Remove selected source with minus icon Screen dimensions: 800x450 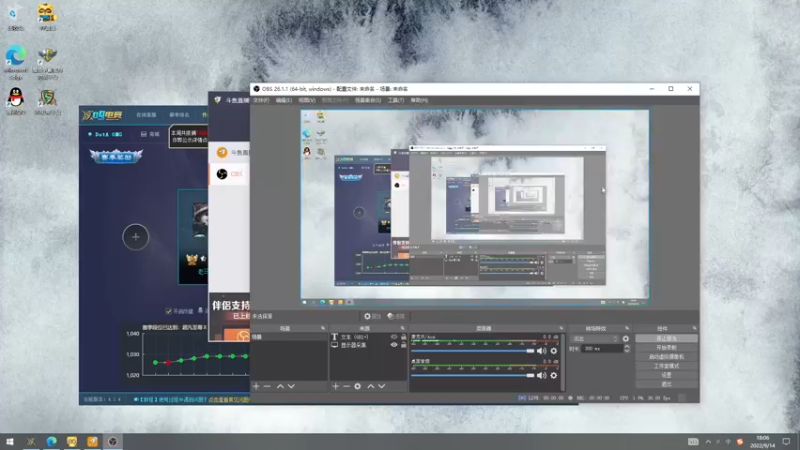click(x=346, y=386)
